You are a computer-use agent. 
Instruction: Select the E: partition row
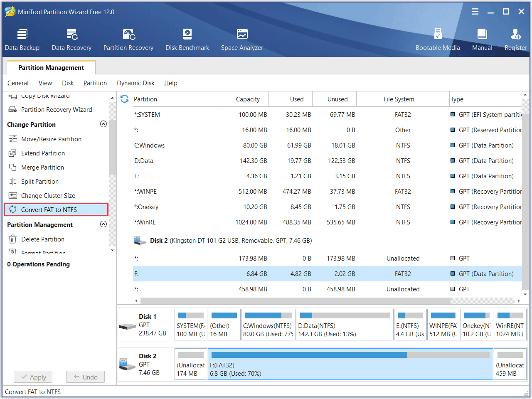pyautogui.click(x=328, y=176)
